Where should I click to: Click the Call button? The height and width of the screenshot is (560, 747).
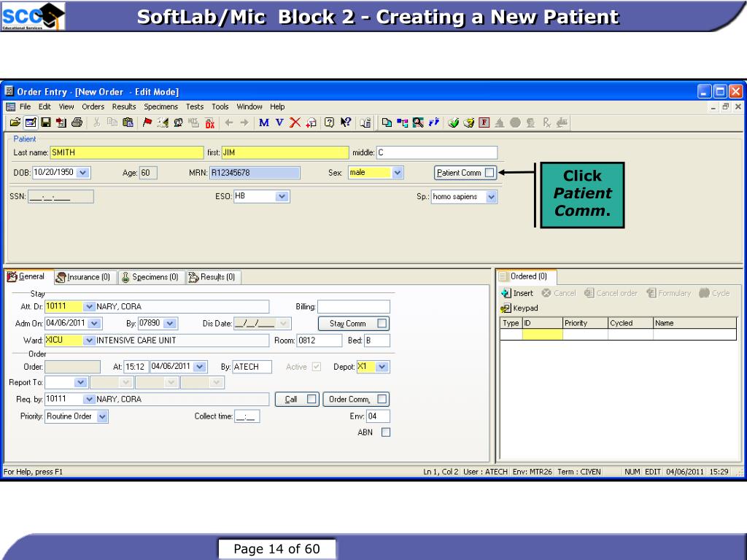(x=297, y=399)
